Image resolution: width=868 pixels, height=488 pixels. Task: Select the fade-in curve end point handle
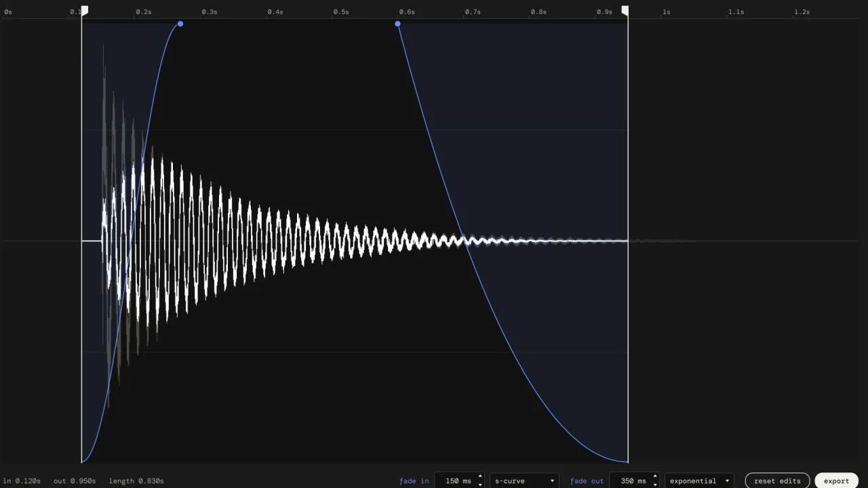180,24
